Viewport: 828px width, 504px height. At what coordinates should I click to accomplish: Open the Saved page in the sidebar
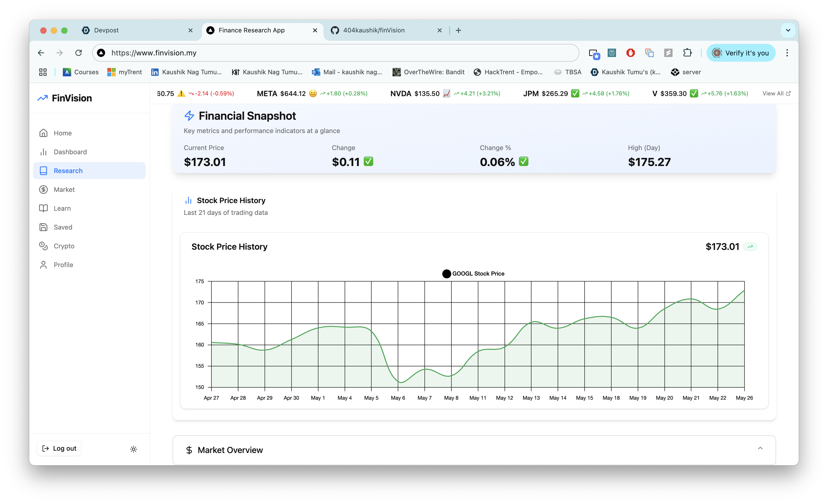tap(63, 227)
